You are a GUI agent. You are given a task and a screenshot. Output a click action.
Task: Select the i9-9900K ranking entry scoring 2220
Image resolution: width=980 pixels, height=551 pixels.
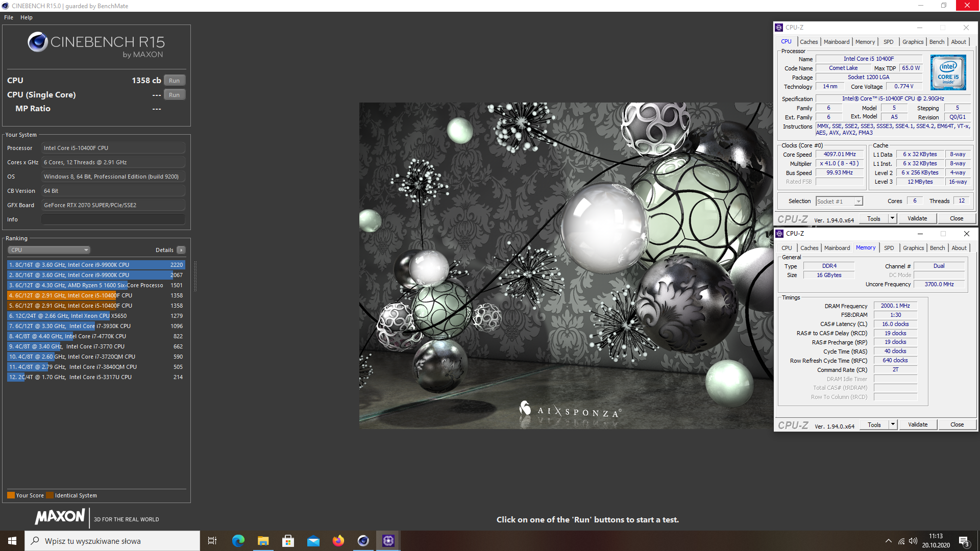pyautogui.click(x=96, y=265)
